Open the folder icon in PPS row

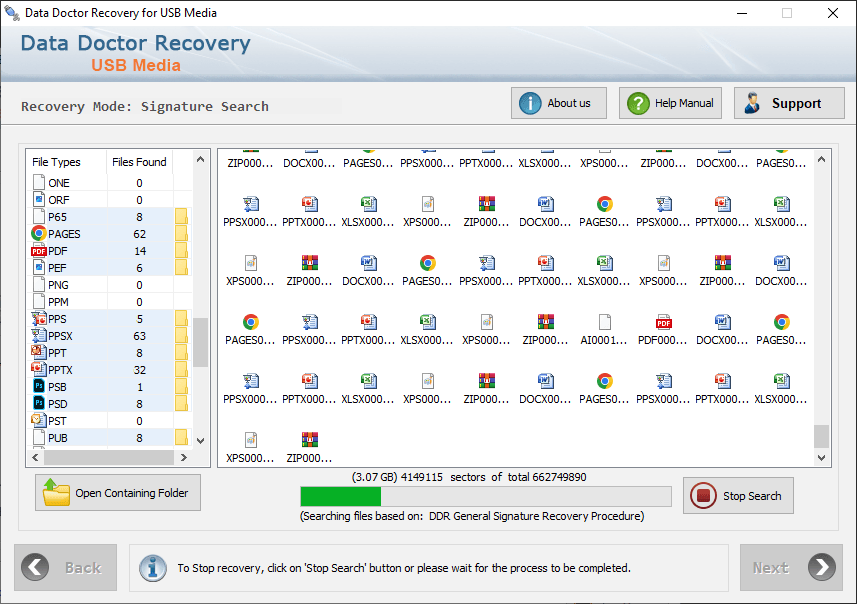[181, 318]
